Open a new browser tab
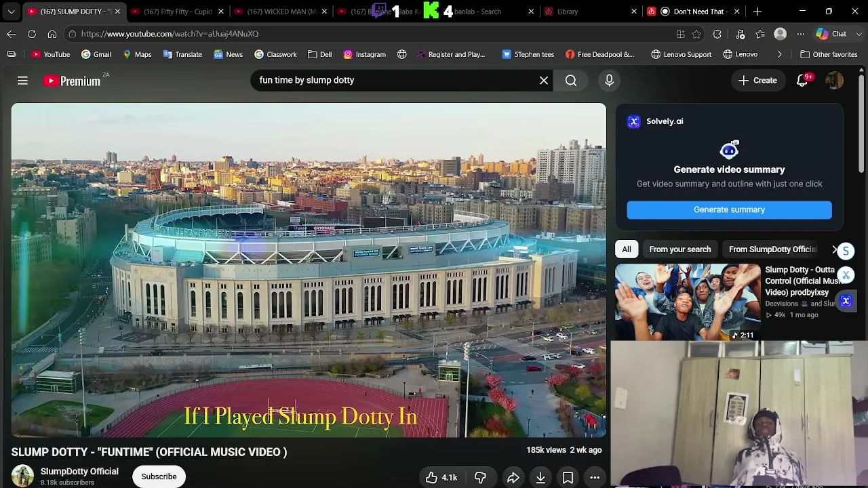868x488 pixels. click(757, 12)
